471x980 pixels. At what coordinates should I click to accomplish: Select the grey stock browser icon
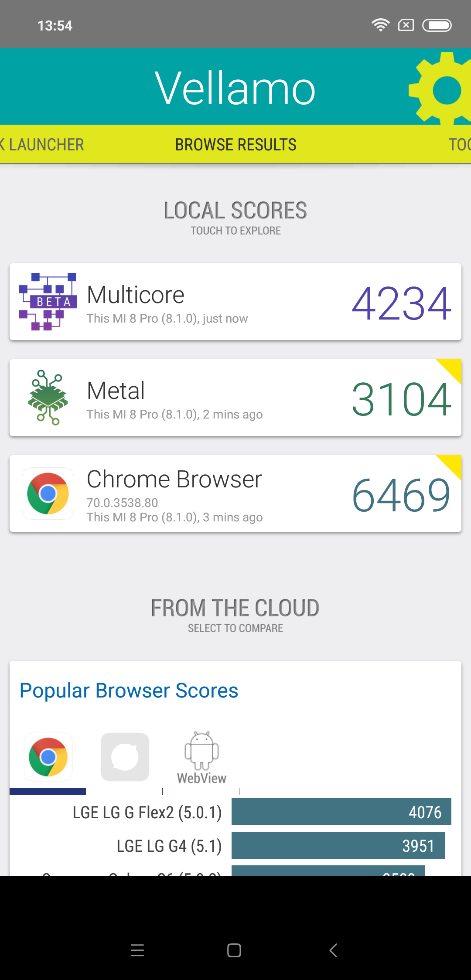[125, 757]
